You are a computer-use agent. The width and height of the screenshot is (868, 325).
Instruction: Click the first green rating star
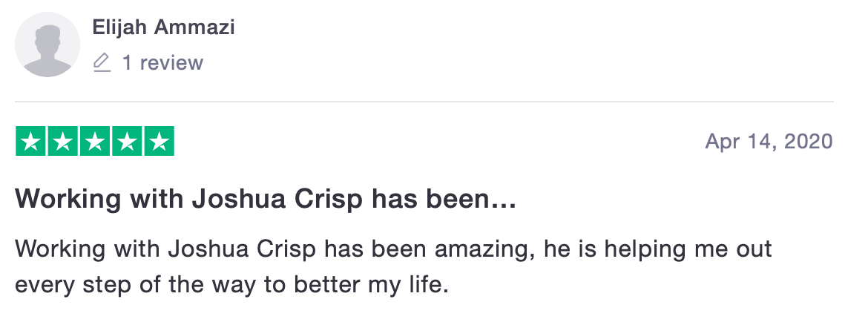(30, 142)
